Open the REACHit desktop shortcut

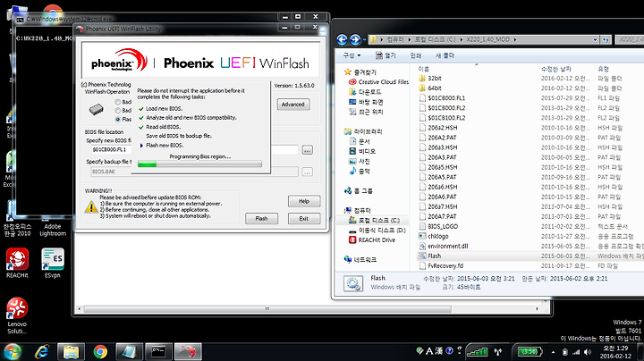click(x=17, y=263)
